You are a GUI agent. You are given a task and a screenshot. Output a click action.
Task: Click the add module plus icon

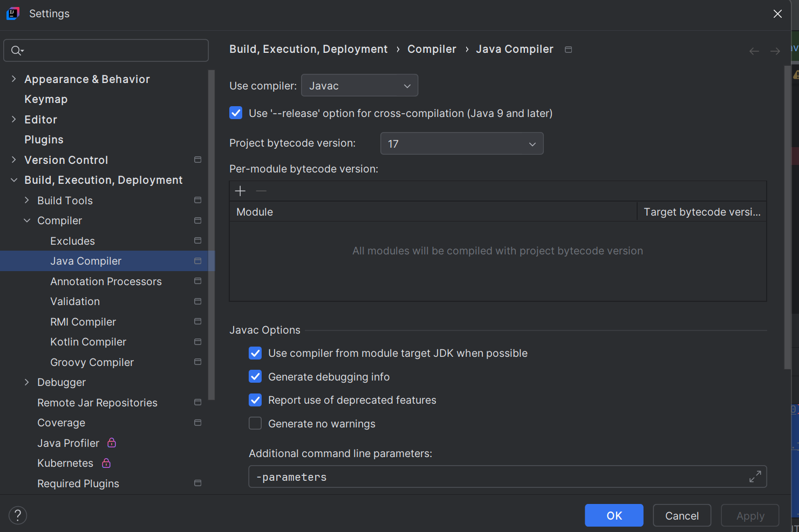240,191
